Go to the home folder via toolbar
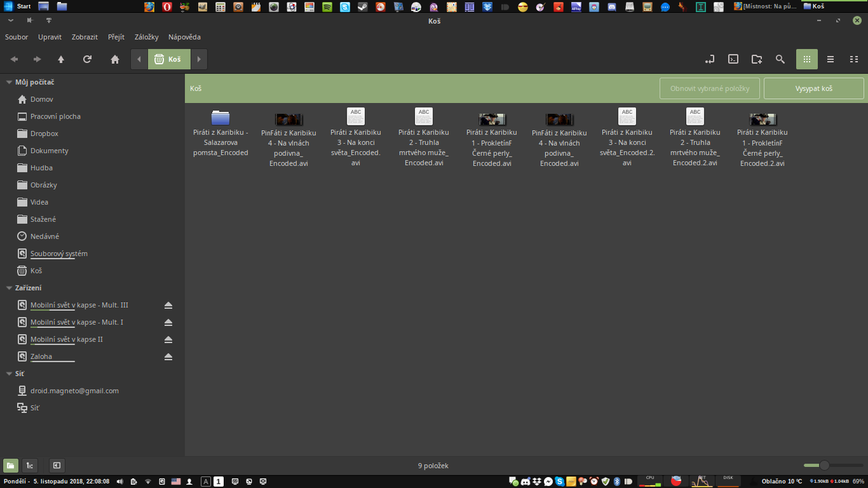 point(115,59)
